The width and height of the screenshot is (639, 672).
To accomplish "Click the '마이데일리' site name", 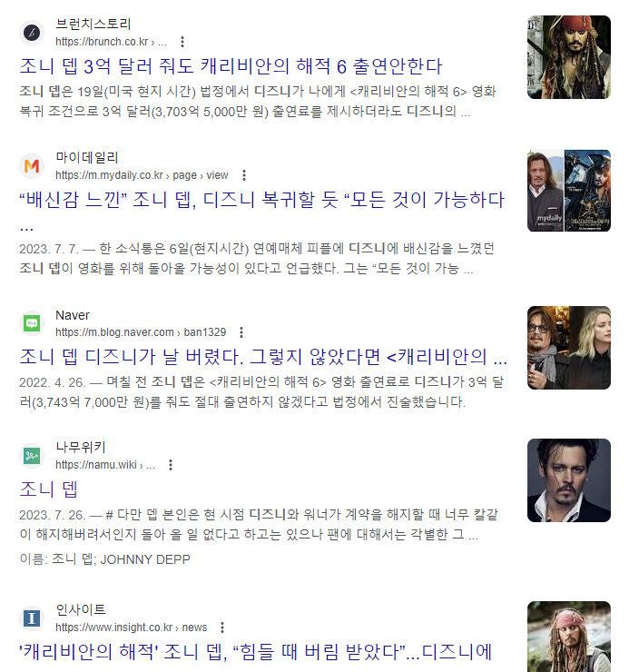I will click(87, 157).
